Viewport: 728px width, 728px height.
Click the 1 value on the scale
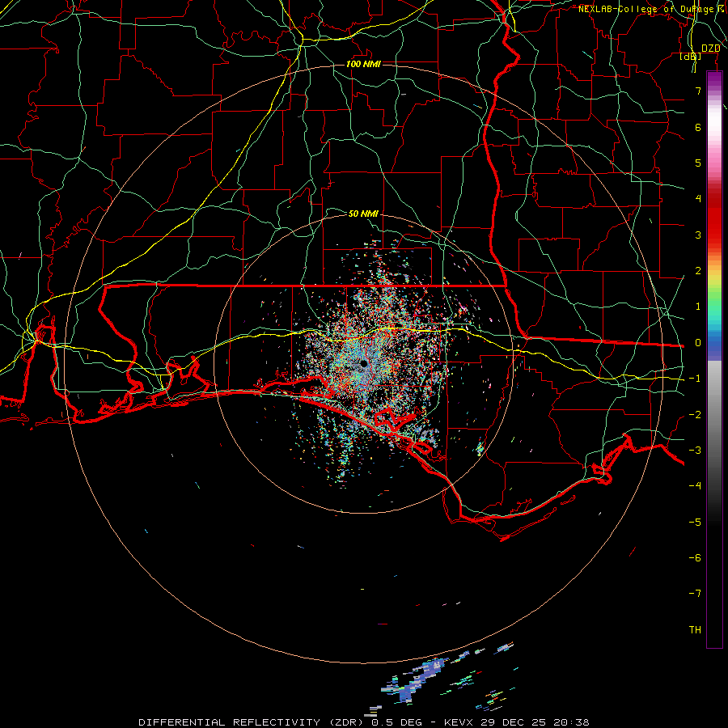click(x=698, y=307)
